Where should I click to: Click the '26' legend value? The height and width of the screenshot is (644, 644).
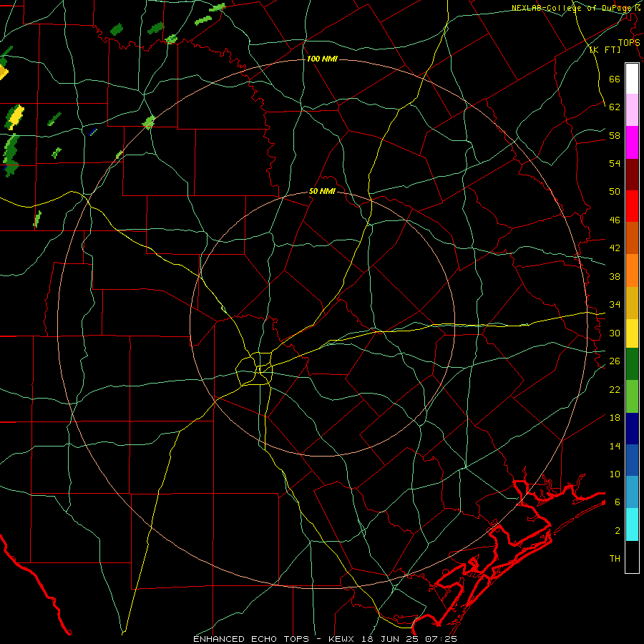pyautogui.click(x=615, y=361)
